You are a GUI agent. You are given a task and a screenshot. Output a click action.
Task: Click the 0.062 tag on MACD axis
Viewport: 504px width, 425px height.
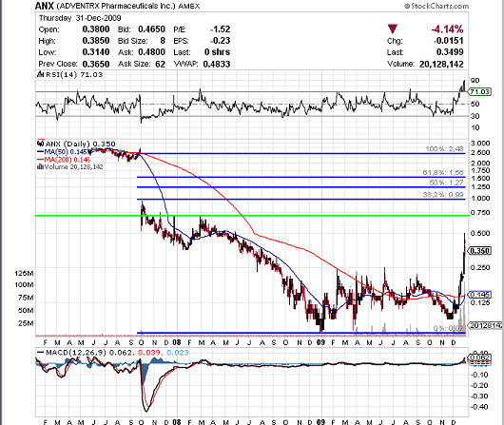tap(480, 357)
